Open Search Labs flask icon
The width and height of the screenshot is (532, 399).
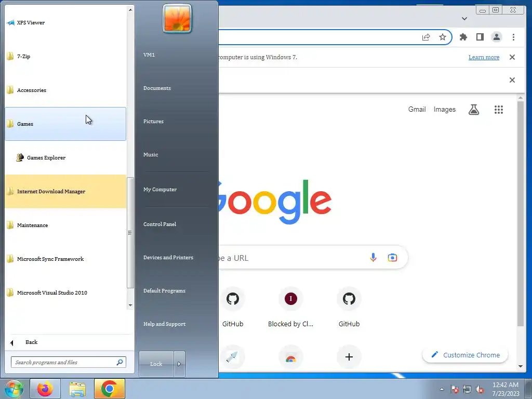pyautogui.click(x=474, y=109)
